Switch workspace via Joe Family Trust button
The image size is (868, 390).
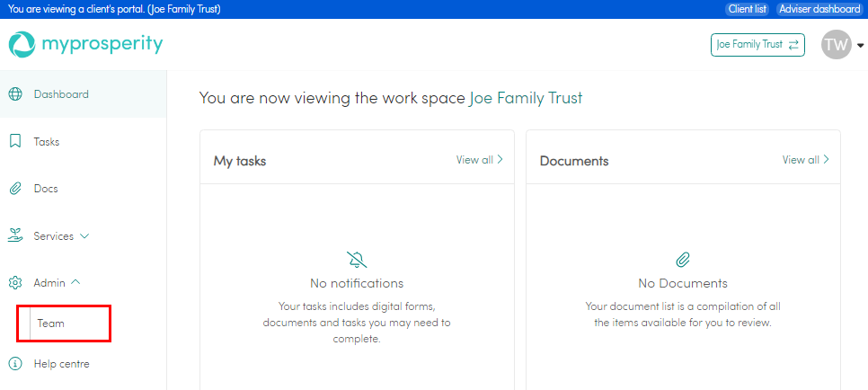[757, 44]
